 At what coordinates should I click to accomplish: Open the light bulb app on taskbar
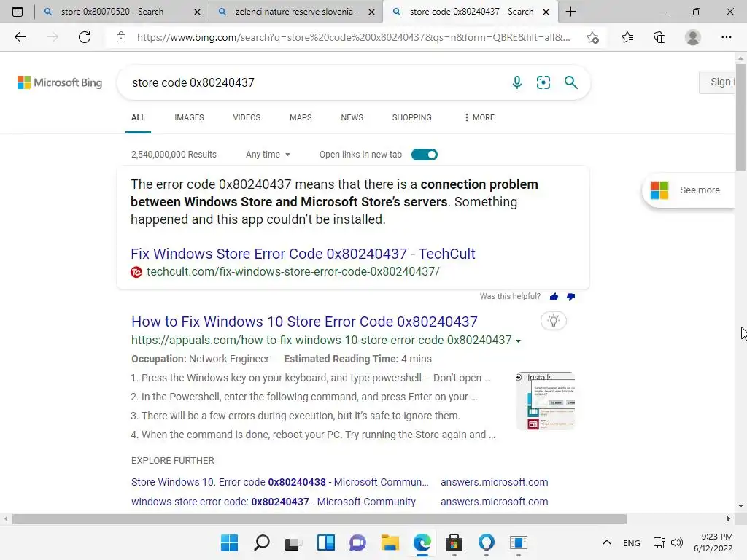(486, 542)
